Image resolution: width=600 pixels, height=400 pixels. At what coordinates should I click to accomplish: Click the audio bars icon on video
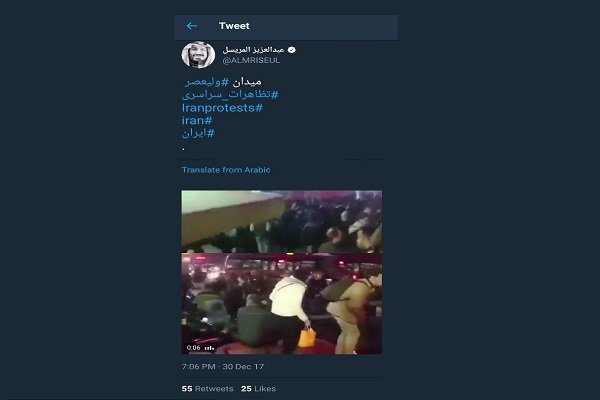[209, 348]
